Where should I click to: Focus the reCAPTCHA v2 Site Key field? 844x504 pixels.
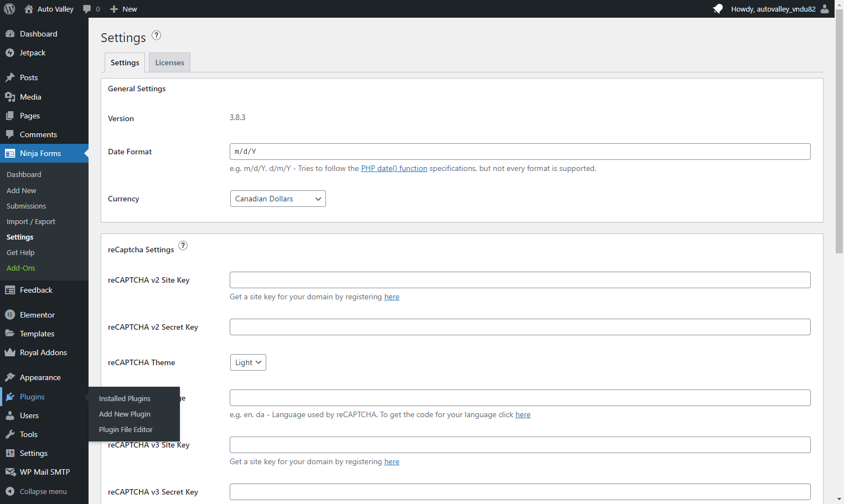pos(520,280)
